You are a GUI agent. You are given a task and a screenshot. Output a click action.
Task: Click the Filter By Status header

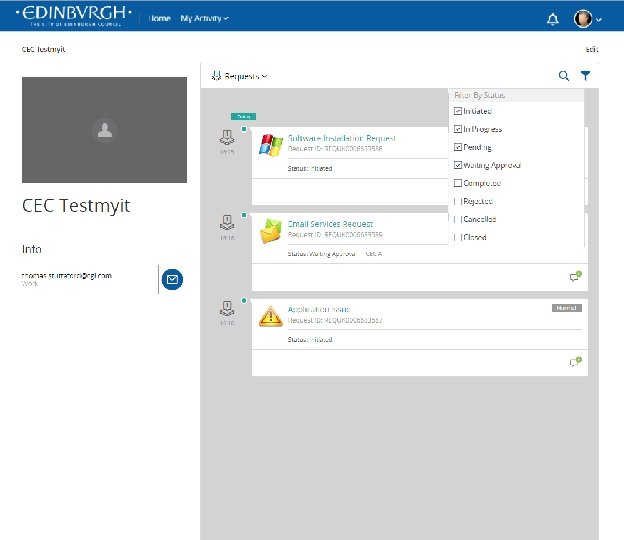479,95
